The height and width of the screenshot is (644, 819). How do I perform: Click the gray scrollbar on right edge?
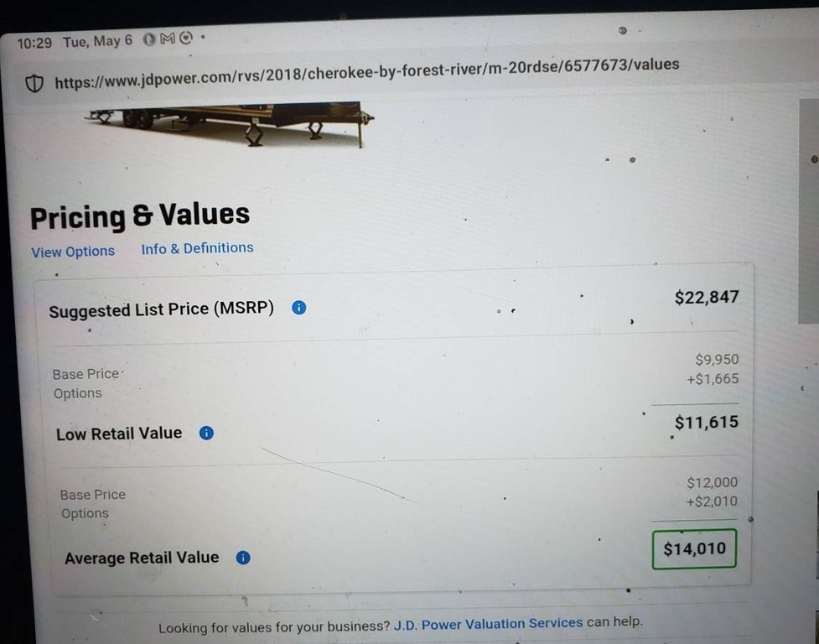809,211
